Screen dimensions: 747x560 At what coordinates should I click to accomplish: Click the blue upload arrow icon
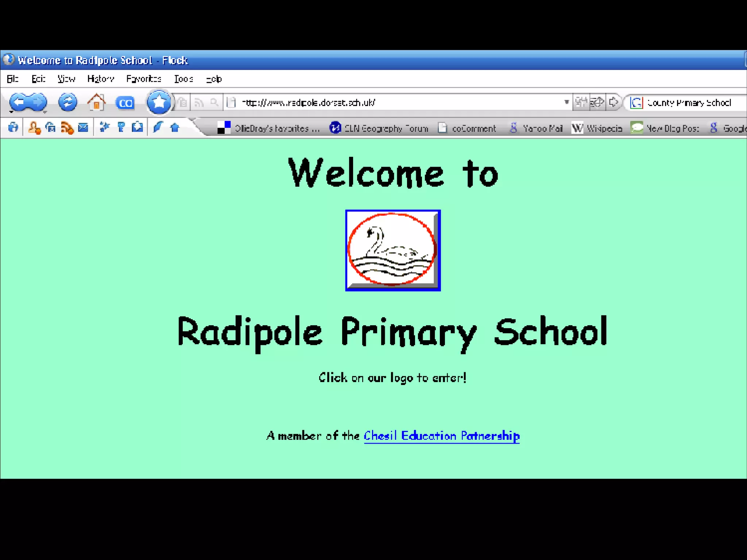tap(175, 128)
